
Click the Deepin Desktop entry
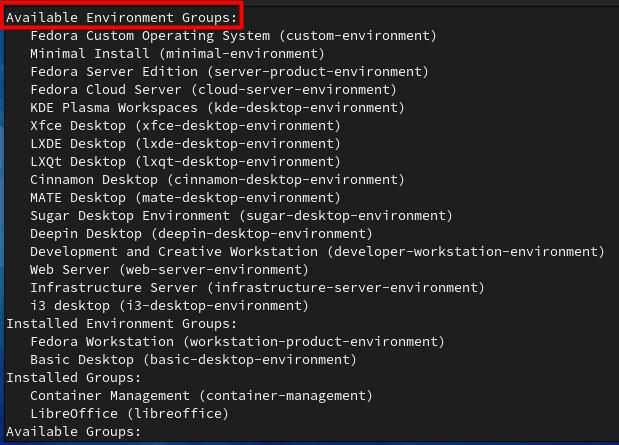(x=201, y=233)
